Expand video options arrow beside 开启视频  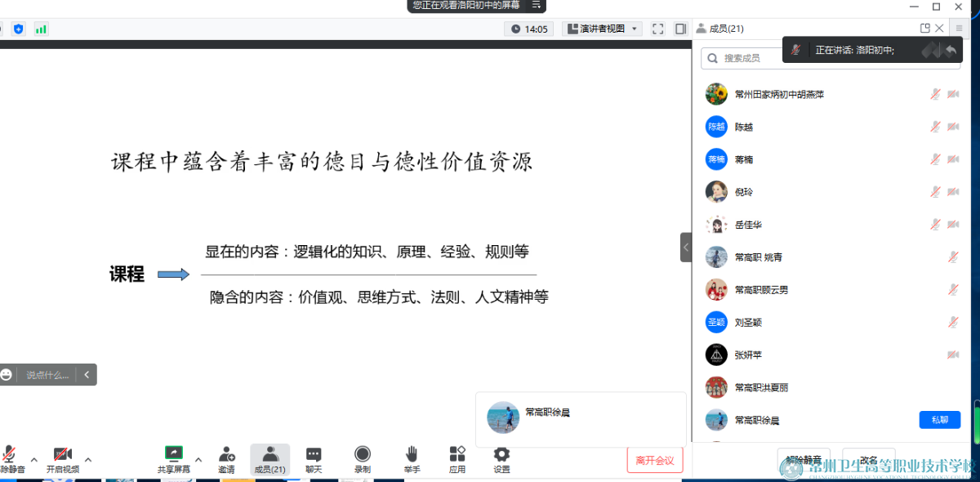tap(88, 459)
